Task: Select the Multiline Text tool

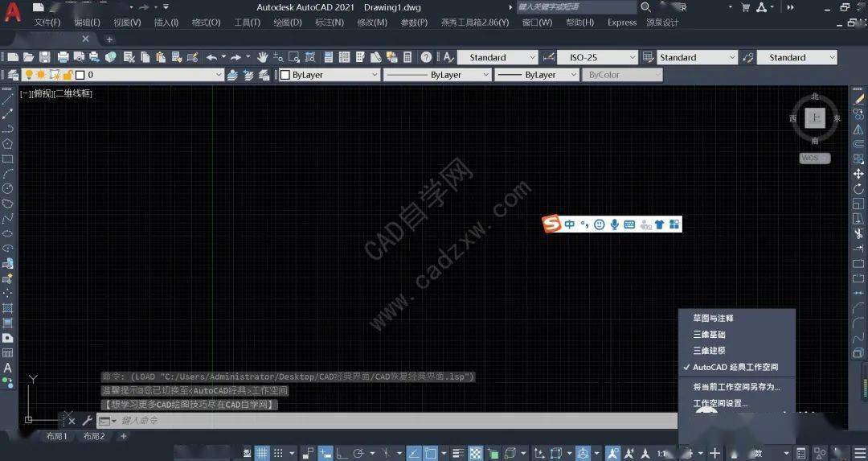Action: coord(8,368)
